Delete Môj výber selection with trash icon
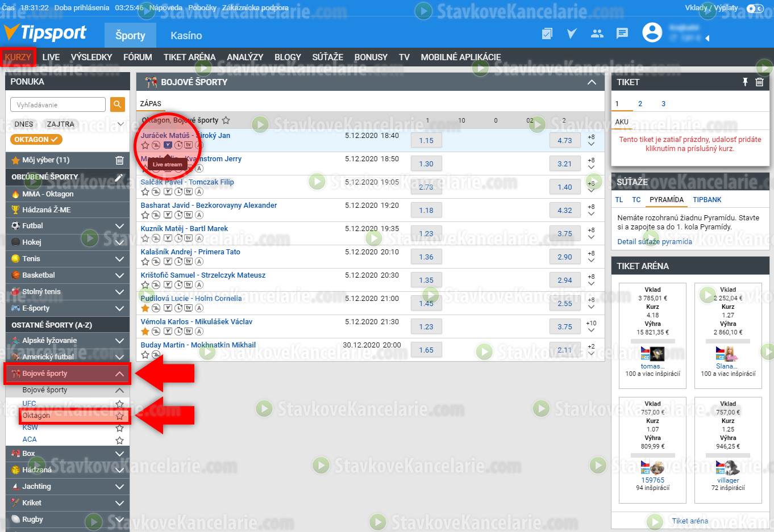This screenshot has height=532, width=774. pos(119,160)
